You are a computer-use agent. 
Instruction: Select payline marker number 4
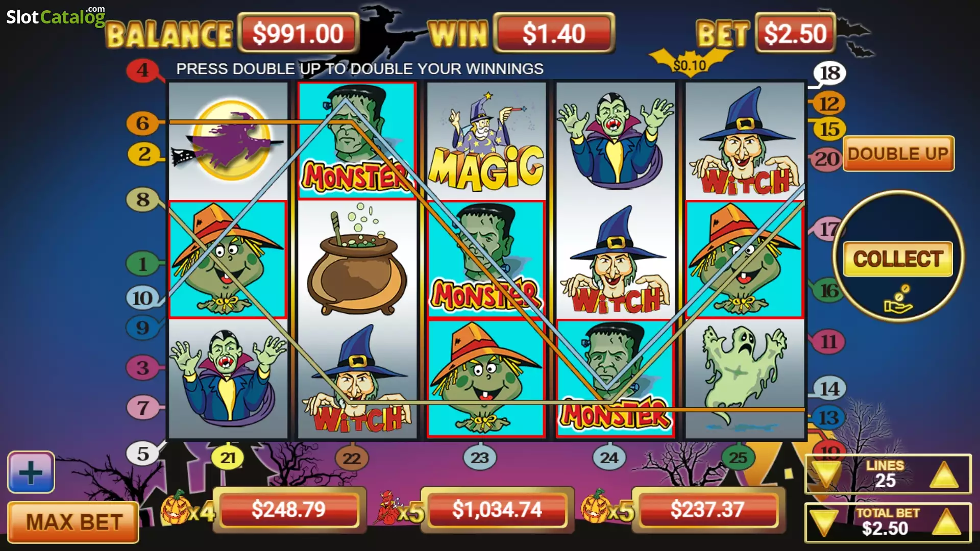pos(142,70)
